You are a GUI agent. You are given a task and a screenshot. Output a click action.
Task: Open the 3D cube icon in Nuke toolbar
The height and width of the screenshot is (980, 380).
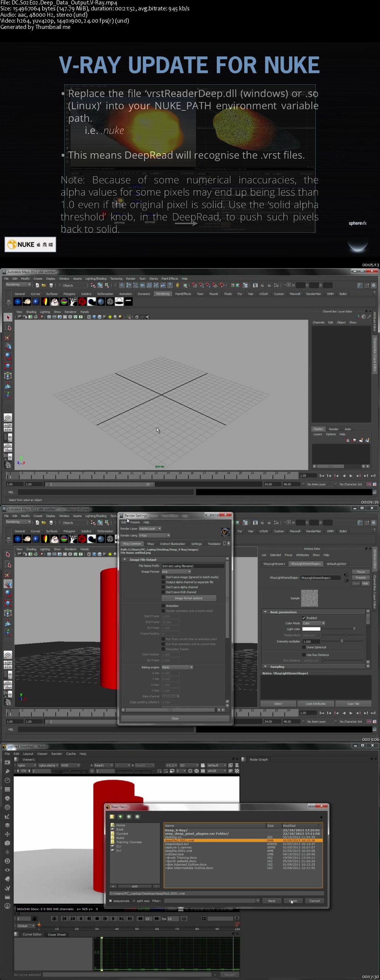point(7,844)
